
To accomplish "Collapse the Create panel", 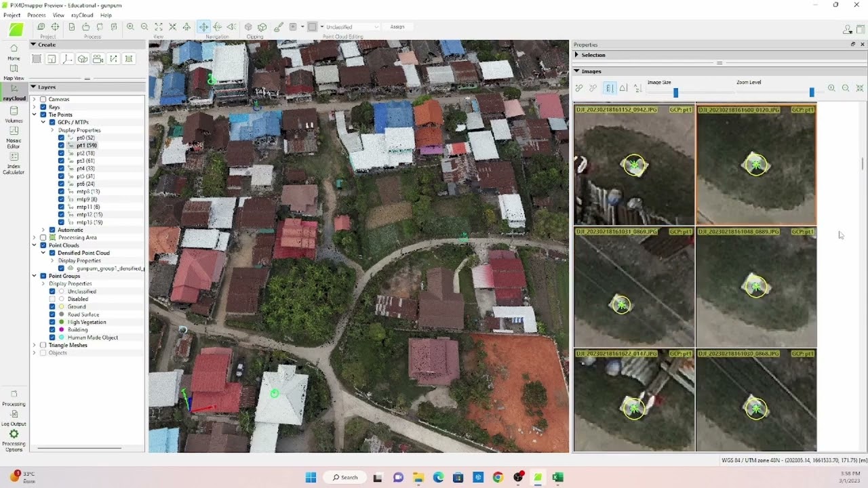I will click(33, 45).
